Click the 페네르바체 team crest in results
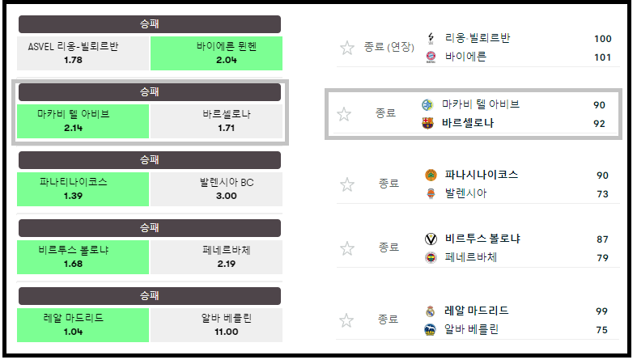The image size is (637, 364). (x=431, y=257)
